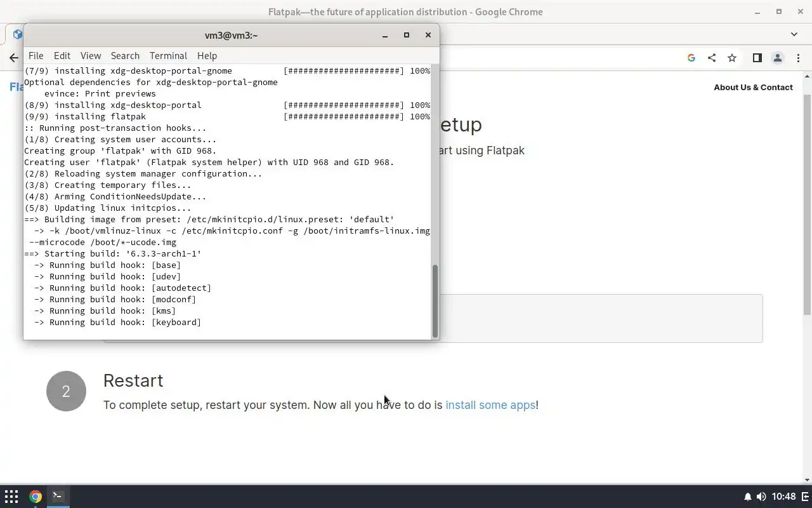Toggle Chrome side panel icon
812x508 pixels.
click(757, 58)
